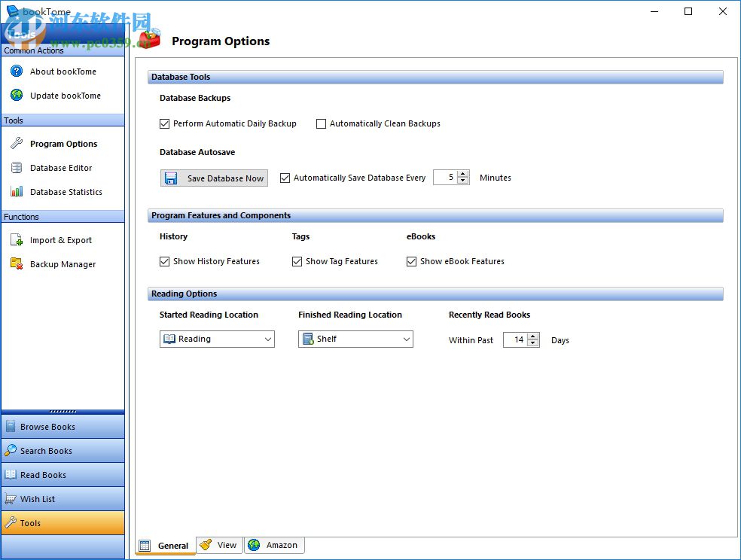Click the Search Books magnifier icon

11,450
